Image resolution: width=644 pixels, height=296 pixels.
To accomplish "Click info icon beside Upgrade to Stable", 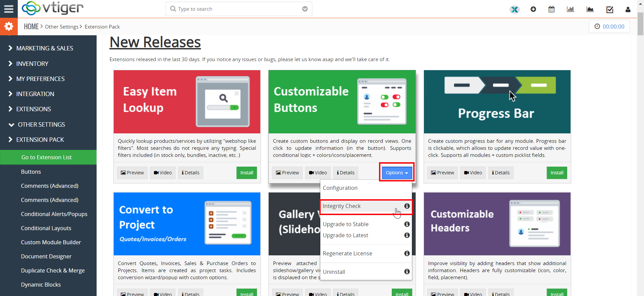I will 407,224.
